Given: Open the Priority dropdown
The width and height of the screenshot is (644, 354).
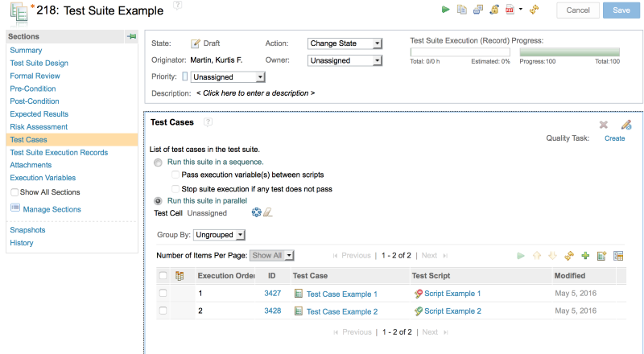Looking at the screenshot, I should [228, 77].
